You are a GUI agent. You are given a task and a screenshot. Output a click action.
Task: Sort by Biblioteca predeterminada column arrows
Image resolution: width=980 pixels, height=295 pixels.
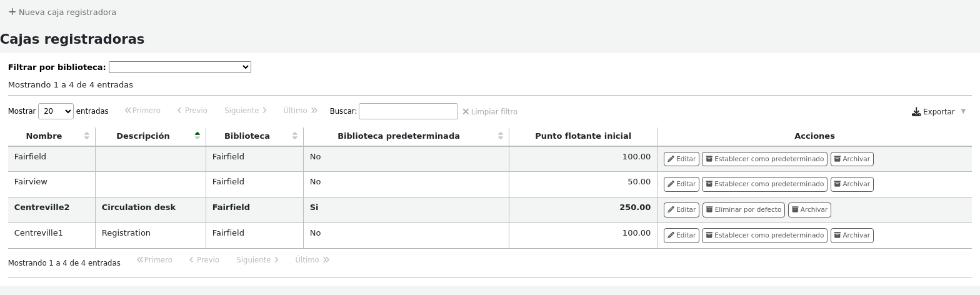501,136
